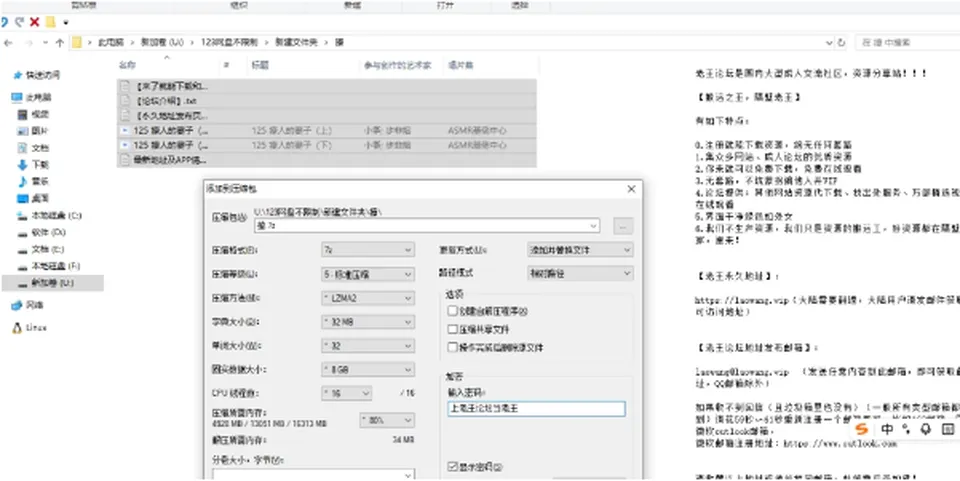Click the Sogou S icon on IME toolbar
The image size is (960, 481).
tap(862, 429)
